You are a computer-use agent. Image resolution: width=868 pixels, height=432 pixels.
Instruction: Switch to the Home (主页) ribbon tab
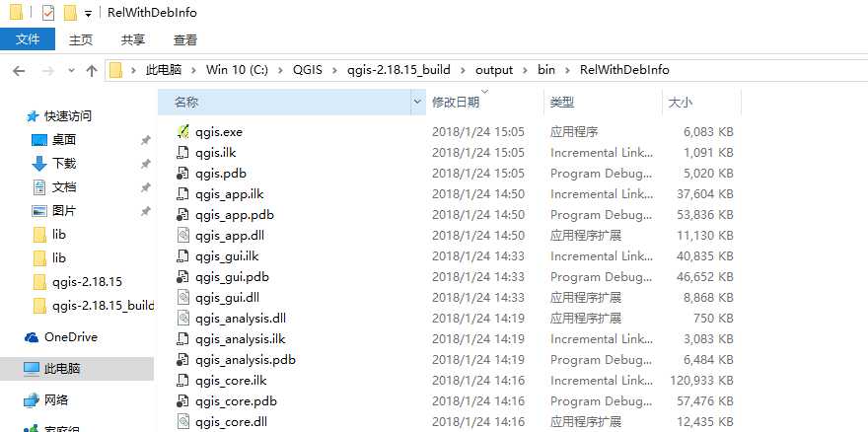pos(81,39)
